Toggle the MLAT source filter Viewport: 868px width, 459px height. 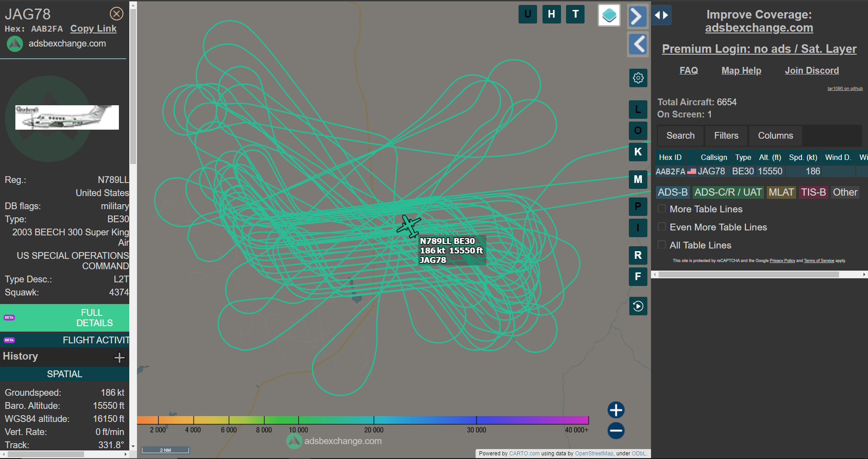tap(781, 192)
